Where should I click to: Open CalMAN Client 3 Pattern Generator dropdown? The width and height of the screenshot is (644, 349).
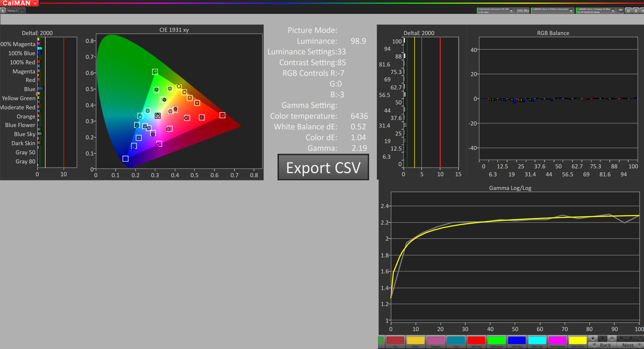[571, 11]
